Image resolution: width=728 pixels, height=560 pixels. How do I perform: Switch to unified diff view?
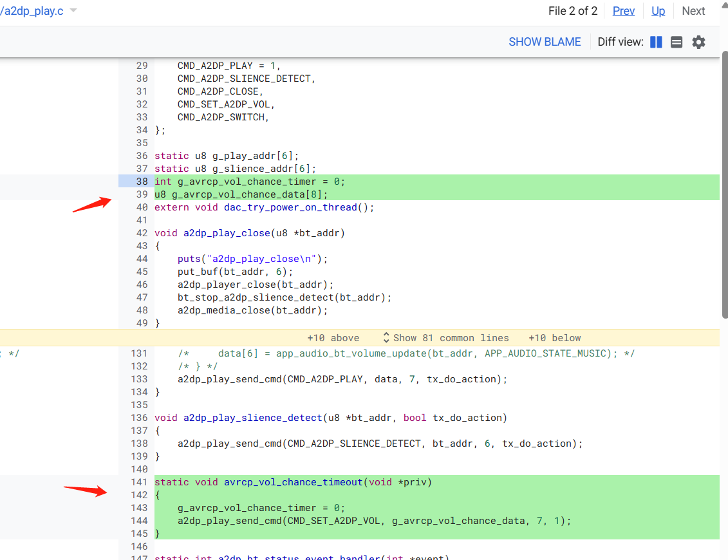(677, 42)
